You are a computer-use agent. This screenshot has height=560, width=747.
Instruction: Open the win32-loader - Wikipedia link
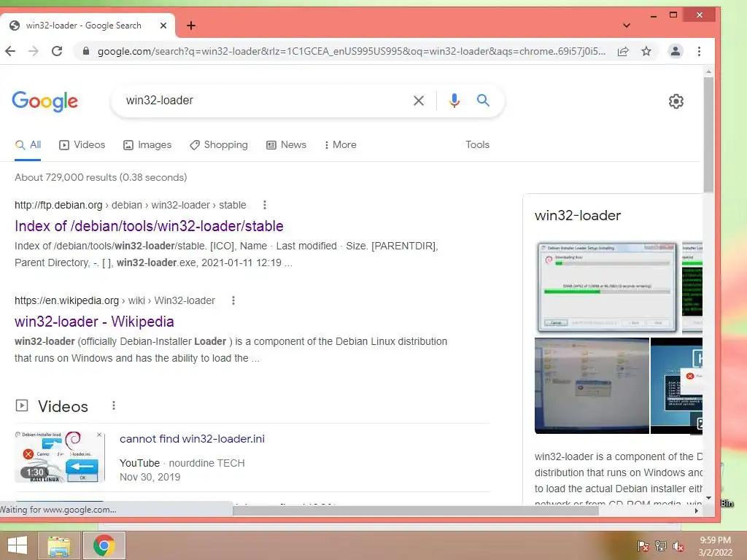click(x=94, y=322)
